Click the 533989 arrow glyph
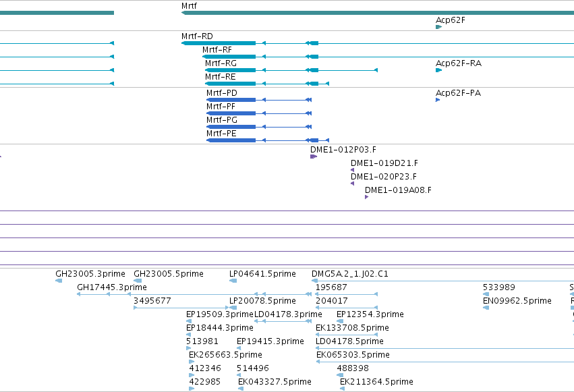The height and width of the screenshot is (392, 574). 486,294
